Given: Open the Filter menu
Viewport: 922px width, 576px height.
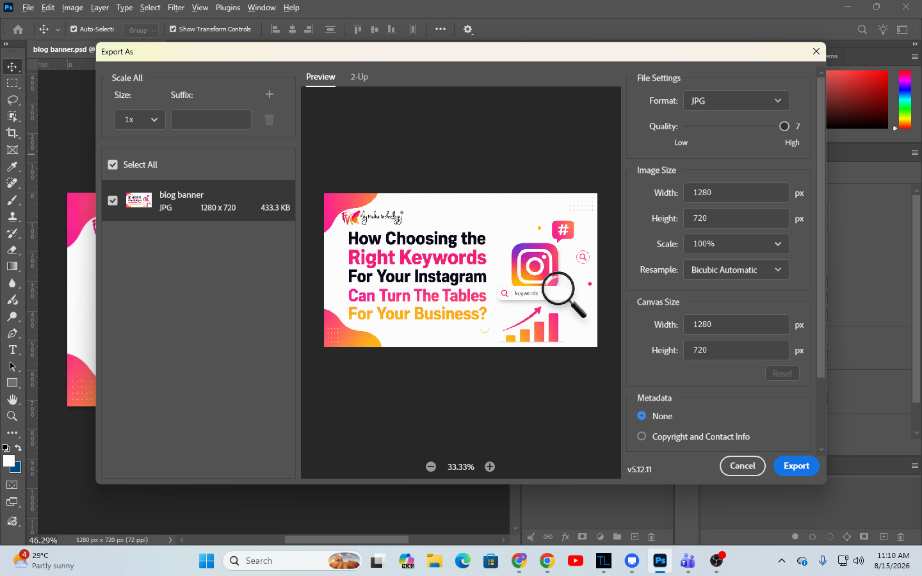Looking at the screenshot, I should (x=176, y=8).
